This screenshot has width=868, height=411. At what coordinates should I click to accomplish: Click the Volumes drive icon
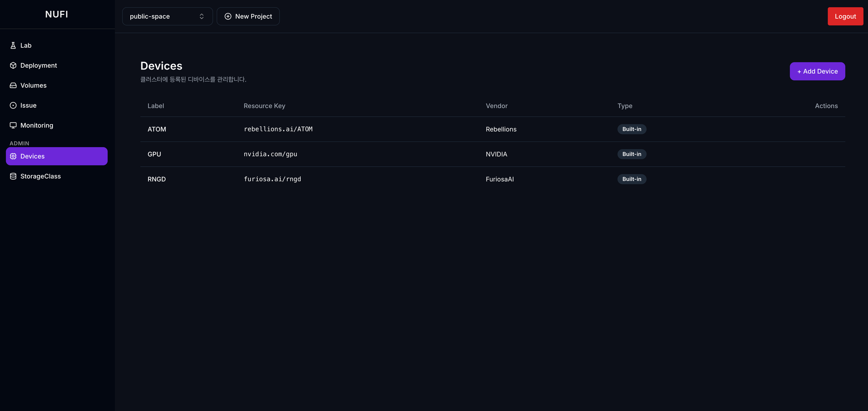(13, 85)
